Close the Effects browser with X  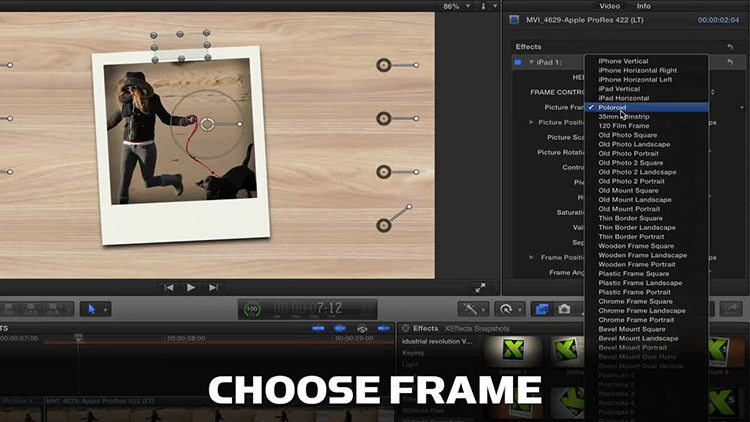click(406, 328)
